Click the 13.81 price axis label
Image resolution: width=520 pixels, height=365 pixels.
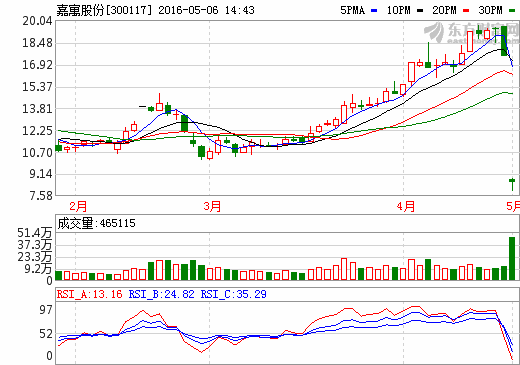click(x=37, y=109)
